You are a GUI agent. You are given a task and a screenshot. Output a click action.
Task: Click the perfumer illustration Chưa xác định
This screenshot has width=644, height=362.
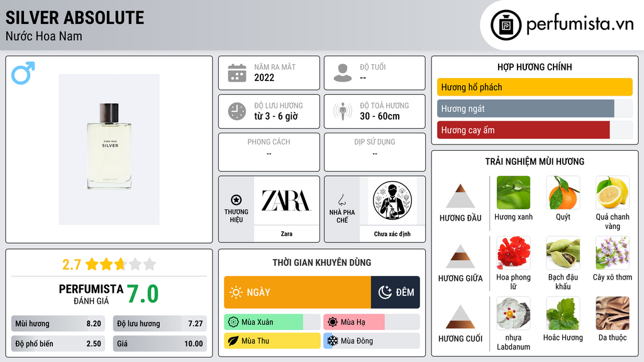(x=392, y=200)
